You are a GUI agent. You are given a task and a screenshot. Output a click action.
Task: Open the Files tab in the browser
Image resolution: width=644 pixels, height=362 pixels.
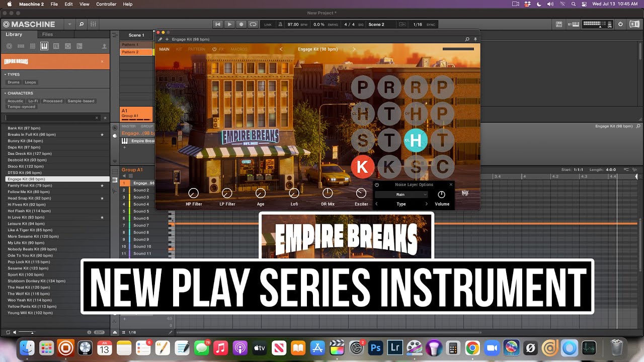click(x=47, y=34)
